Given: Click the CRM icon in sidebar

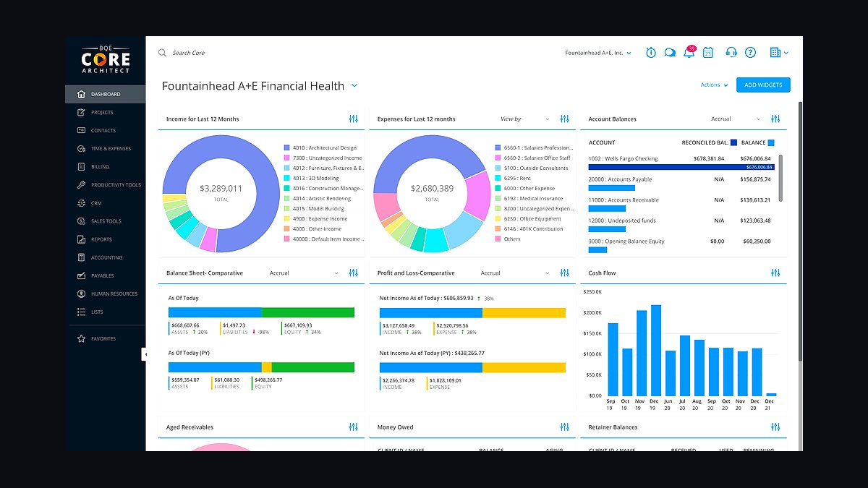Looking at the screenshot, I should tap(81, 203).
